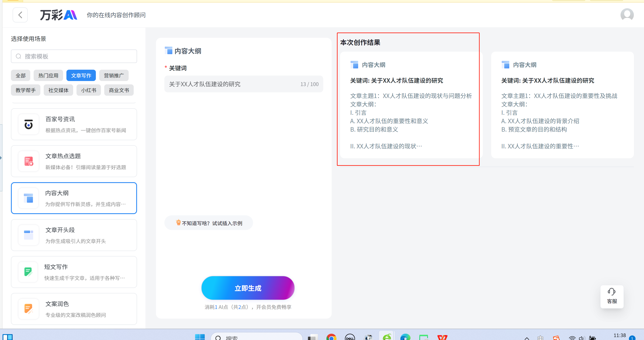Click the 短文写作 template icon

(29, 272)
